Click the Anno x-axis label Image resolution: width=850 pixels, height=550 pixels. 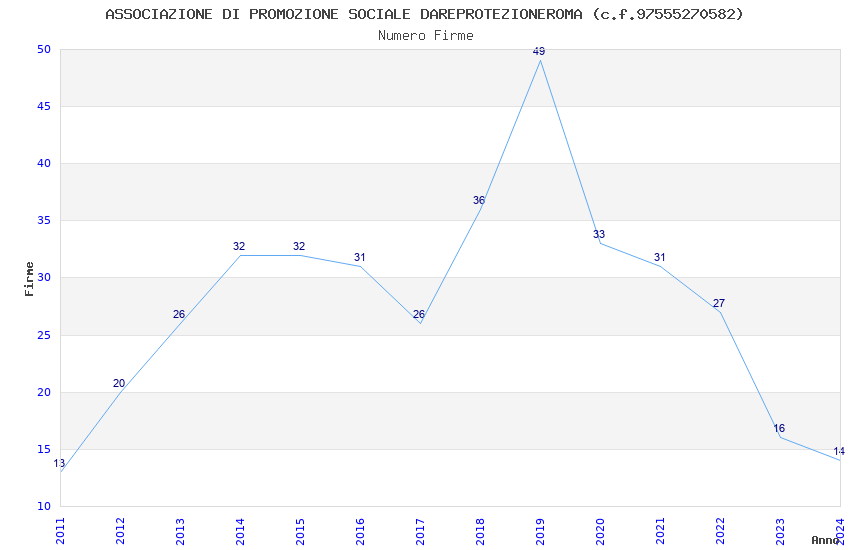click(825, 540)
